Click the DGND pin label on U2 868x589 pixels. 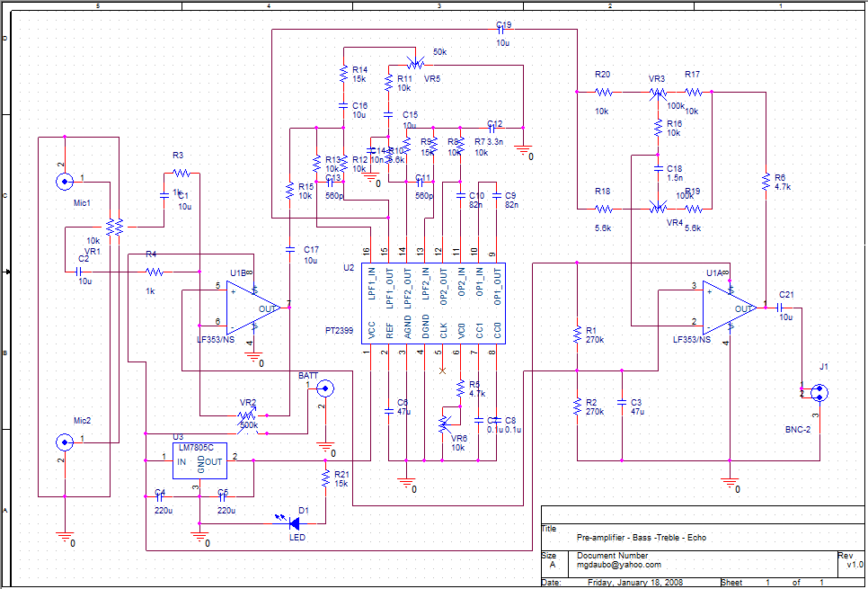click(425, 327)
